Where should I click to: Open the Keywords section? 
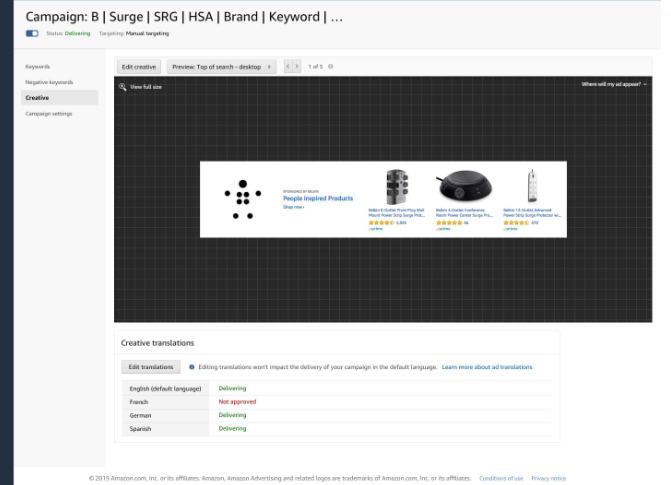[x=38, y=66]
